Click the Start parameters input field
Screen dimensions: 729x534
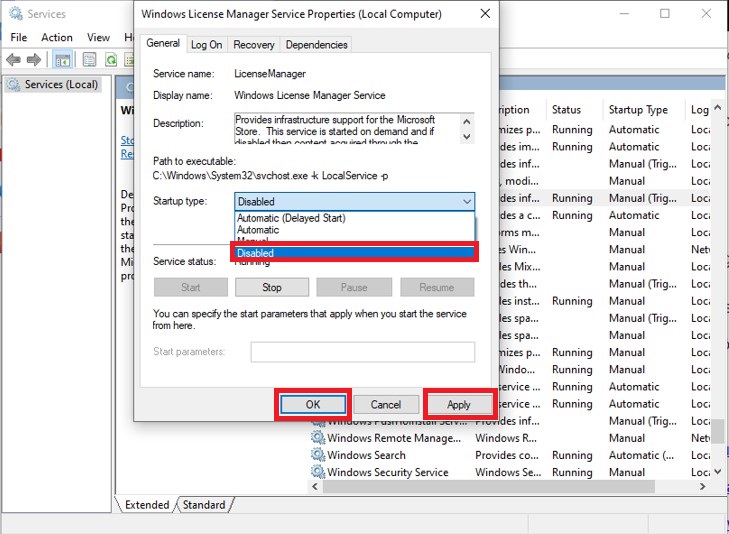tap(363, 352)
